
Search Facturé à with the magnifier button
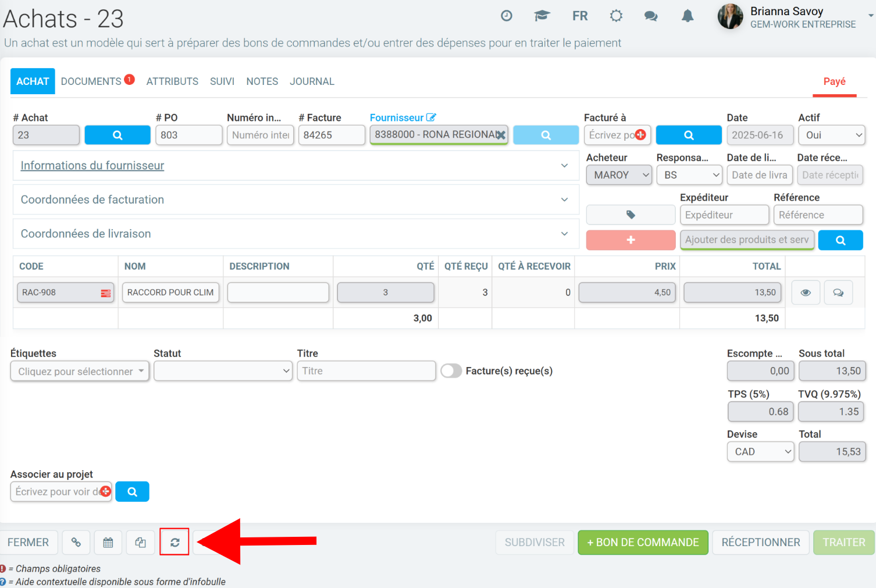689,135
